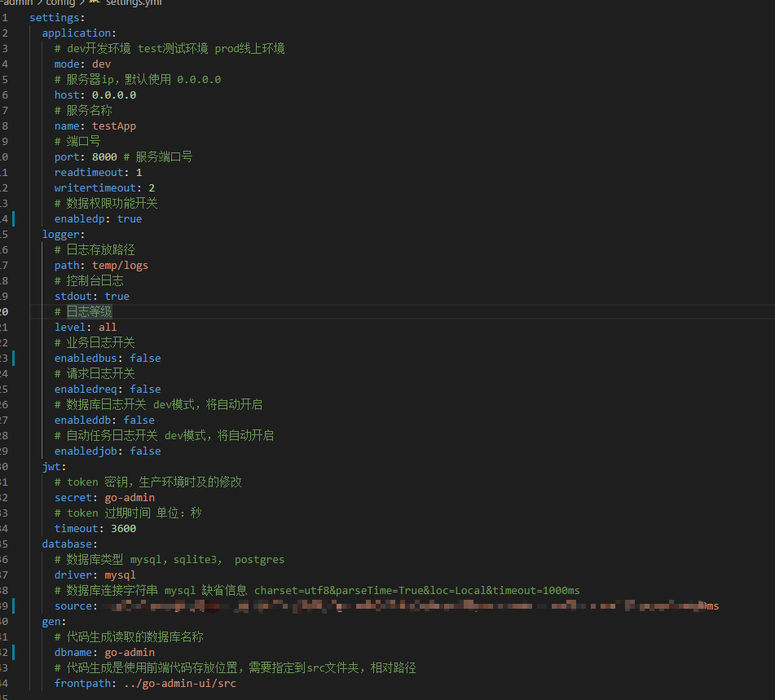Click the 0.0.0.0 value after host
Viewport: 775px width, 700px height.
pyautogui.click(x=113, y=95)
